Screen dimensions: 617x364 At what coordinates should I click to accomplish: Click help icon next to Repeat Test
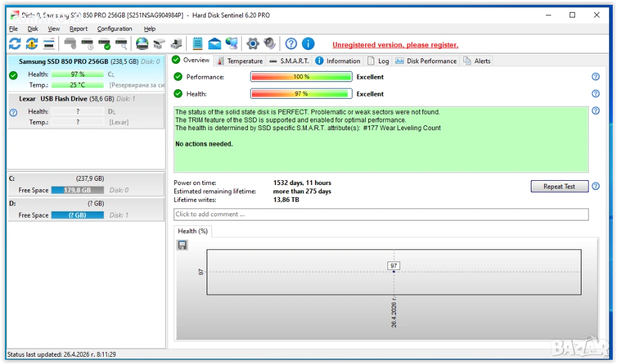pos(595,186)
